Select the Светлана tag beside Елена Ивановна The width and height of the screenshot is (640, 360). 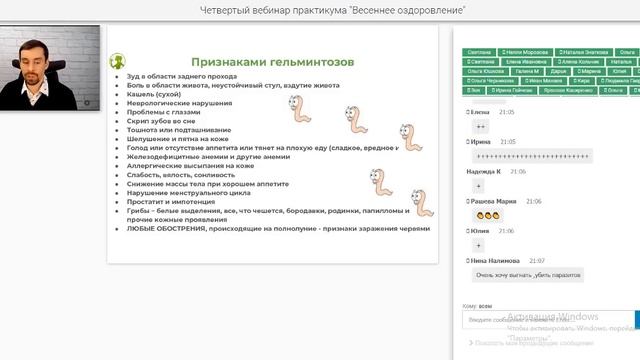480,62
